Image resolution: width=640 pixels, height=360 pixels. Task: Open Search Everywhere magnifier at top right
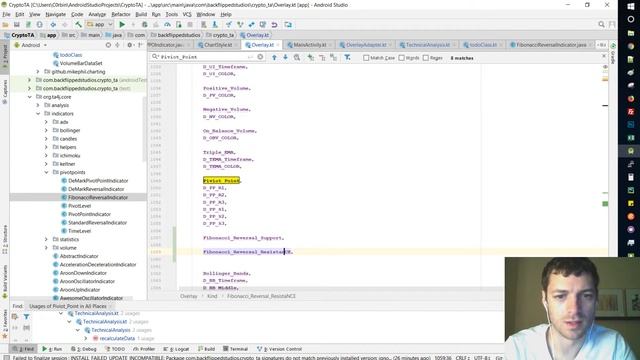coord(601,24)
